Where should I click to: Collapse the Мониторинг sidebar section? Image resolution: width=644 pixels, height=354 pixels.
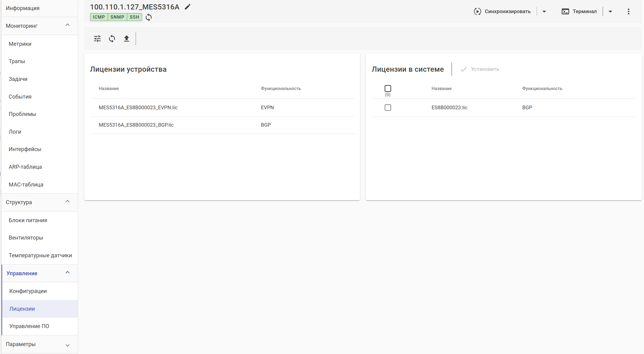(67, 25)
